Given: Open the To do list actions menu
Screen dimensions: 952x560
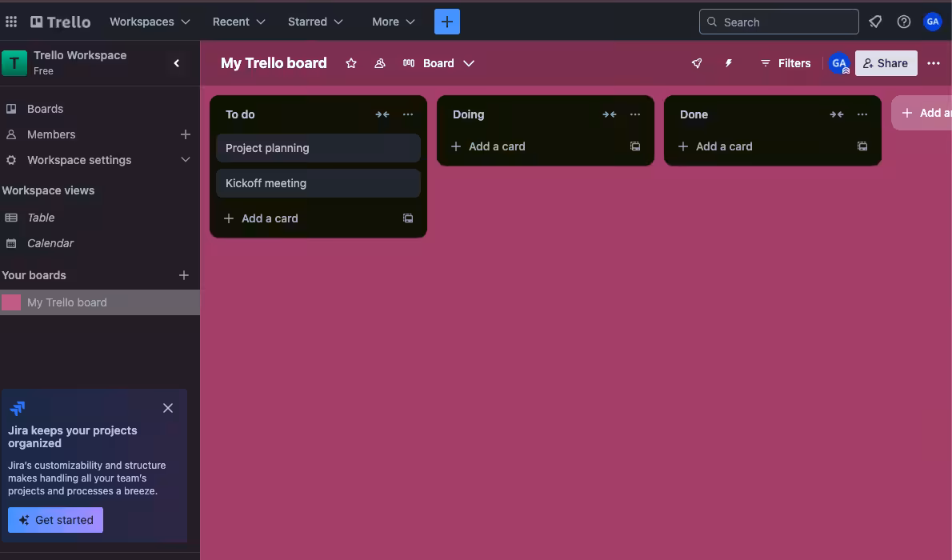Looking at the screenshot, I should click(408, 114).
